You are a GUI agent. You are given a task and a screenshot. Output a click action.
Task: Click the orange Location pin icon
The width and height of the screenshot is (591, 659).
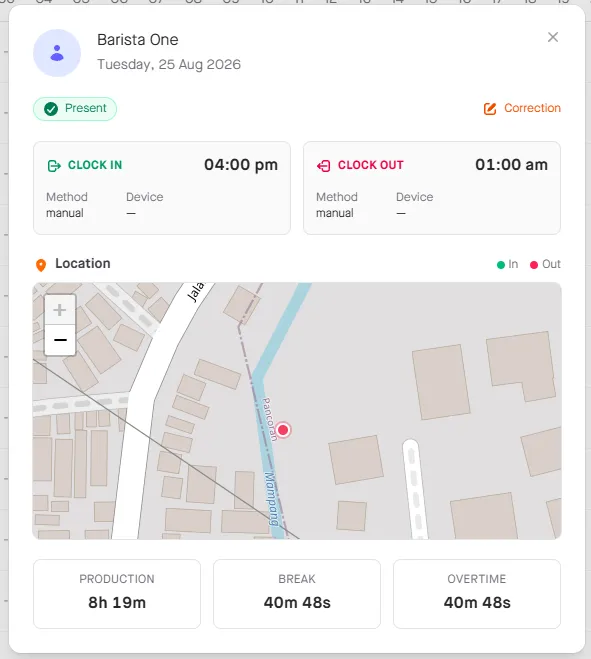(x=41, y=265)
